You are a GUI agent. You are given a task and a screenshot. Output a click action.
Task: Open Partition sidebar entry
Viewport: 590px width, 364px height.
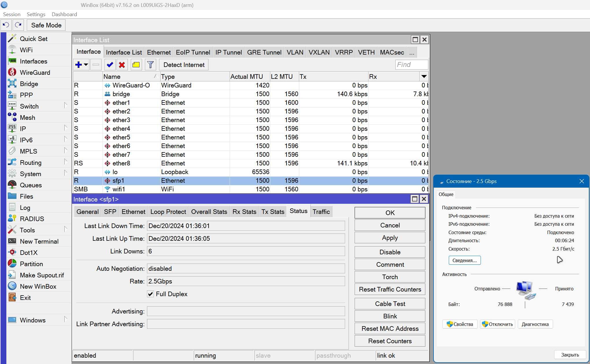tap(31, 264)
